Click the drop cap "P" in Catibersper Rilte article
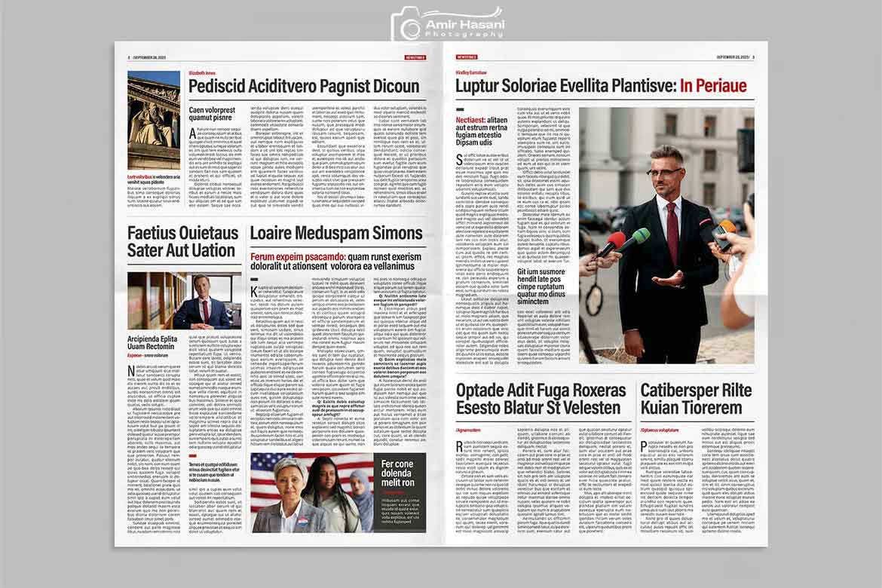The width and height of the screenshot is (882, 588). coord(644,447)
